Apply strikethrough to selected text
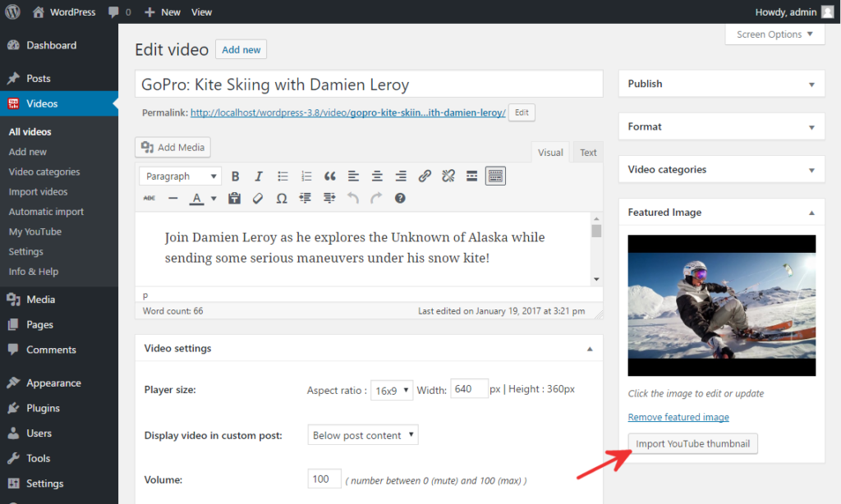This screenshot has width=841, height=504. 150,198
